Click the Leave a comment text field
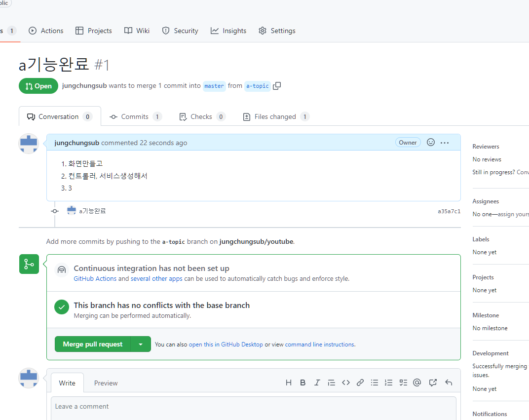Image resolution: width=529 pixels, height=420 pixels. [x=253, y=408]
